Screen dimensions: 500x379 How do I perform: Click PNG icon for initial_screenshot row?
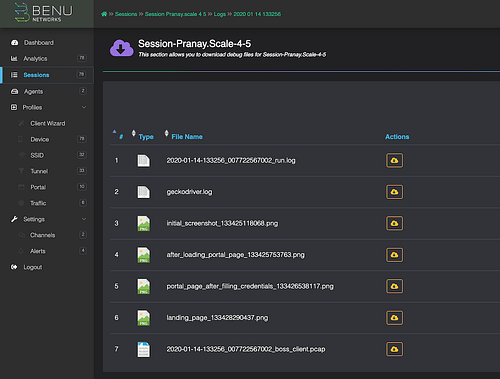click(144, 223)
